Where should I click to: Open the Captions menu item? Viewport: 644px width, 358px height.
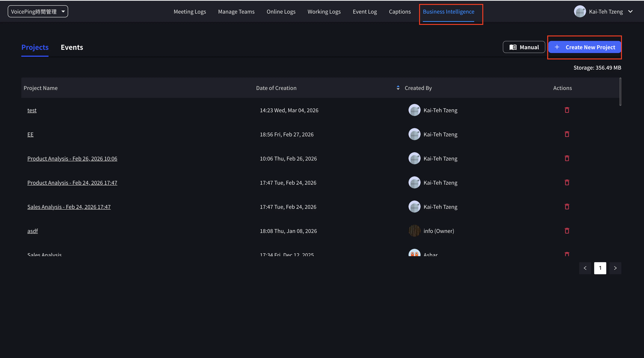pos(399,12)
